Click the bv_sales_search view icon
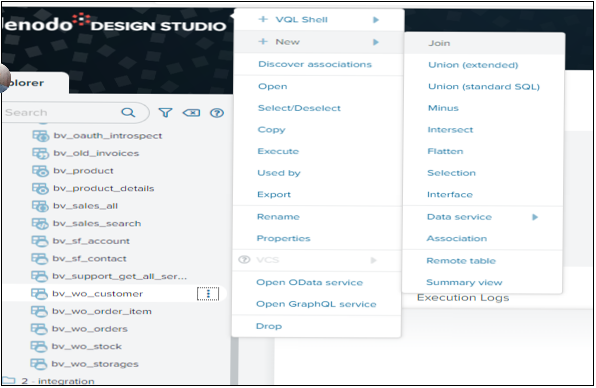The width and height of the screenshot is (596, 388). (40, 223)
